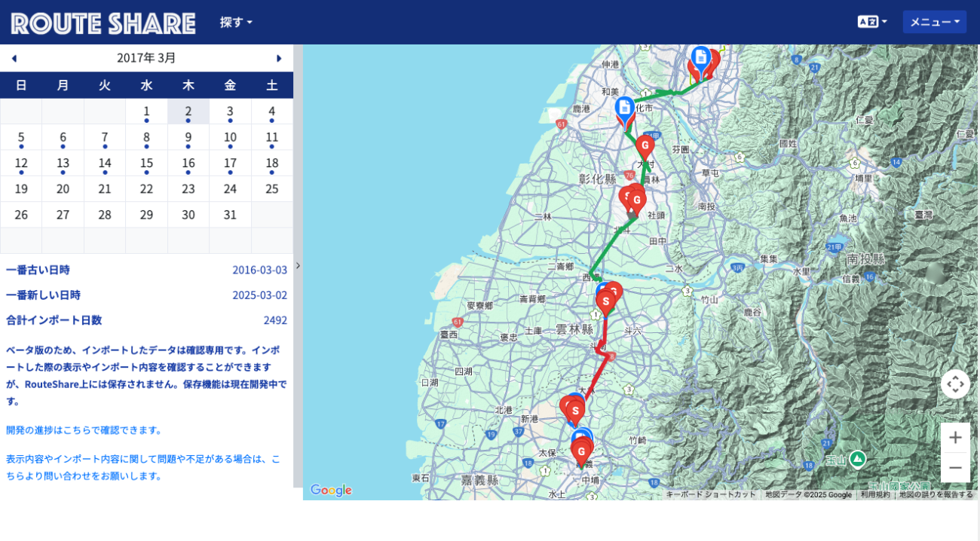The image size is (980, 541).
Task: Click calendar date 22
Action: [146, 189]
